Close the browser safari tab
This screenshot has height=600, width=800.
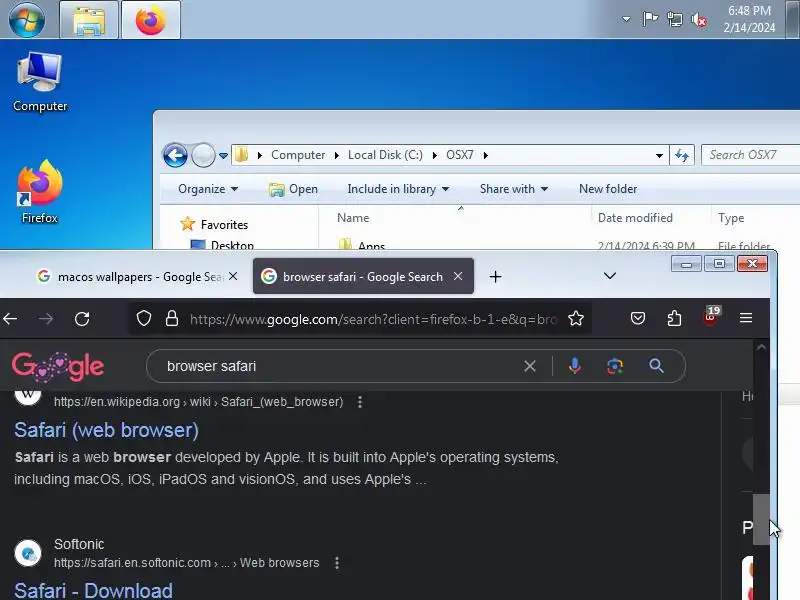458,276
